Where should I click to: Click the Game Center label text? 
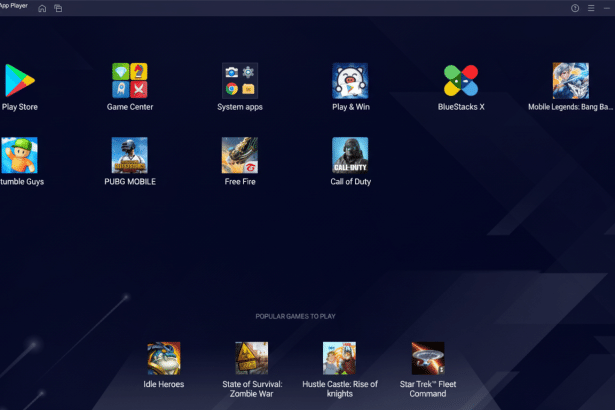tap(130, 107)
